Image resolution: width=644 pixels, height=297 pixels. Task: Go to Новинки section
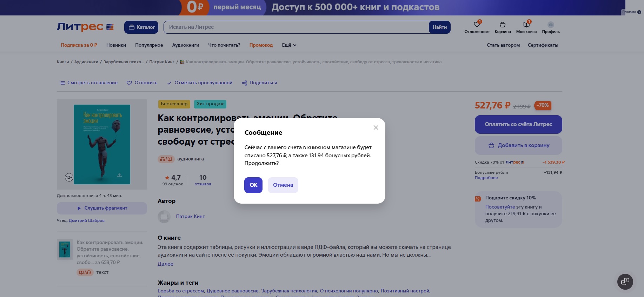116,45
